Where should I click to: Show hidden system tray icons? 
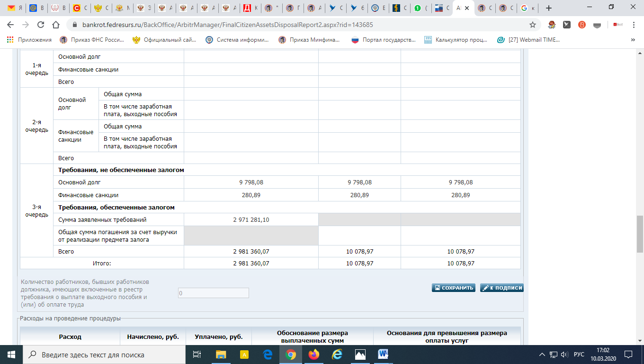tap(542, 355)
